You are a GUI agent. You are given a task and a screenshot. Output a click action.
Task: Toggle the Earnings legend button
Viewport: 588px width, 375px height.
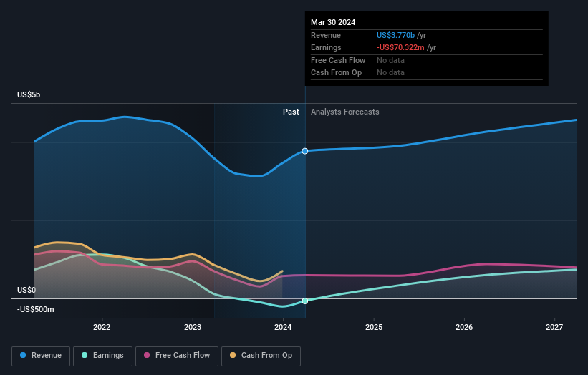pos(102,356)
